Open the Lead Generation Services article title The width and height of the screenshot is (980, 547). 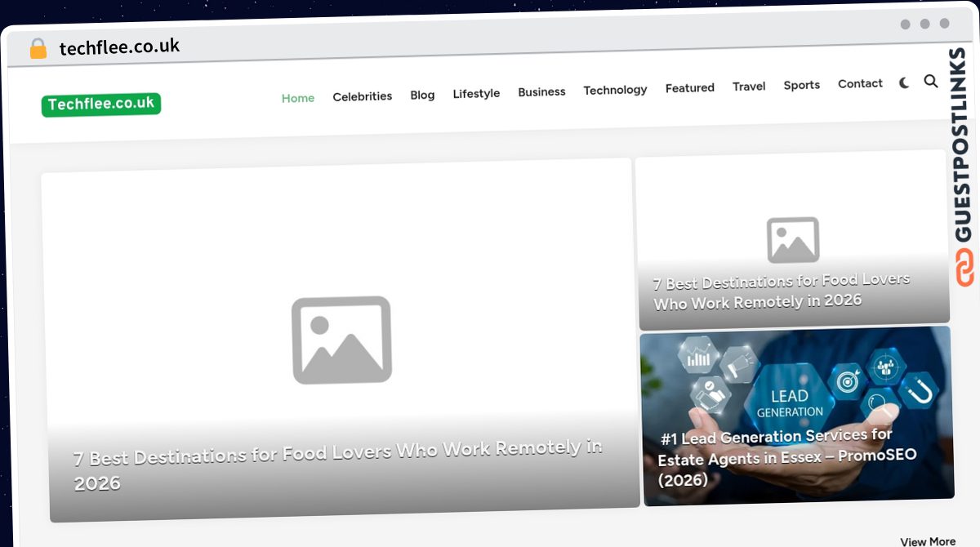pyautogui.click(x=787, y=457)
